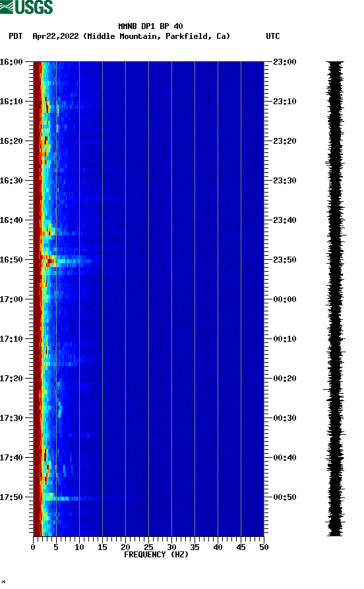Viewport: 364px width, 589px height.
Task: Click the dark red low-frequency band at 0 Hz
Action: [x=37, y=299]
